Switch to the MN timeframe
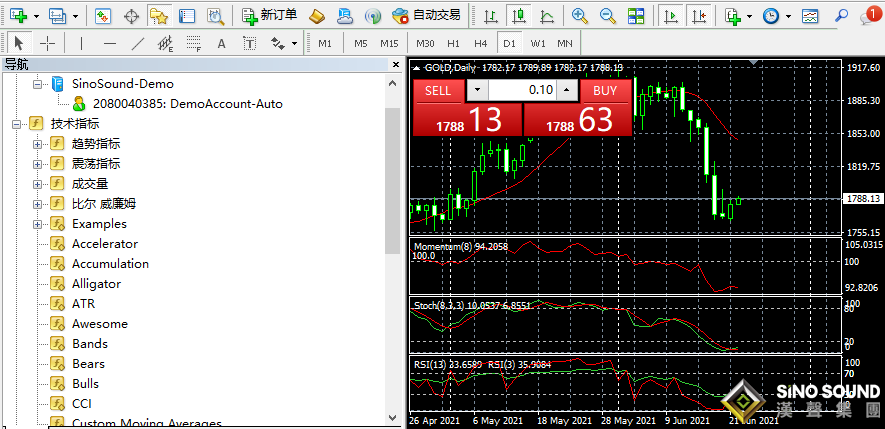885x429 pixels. (x=565, y=43)
